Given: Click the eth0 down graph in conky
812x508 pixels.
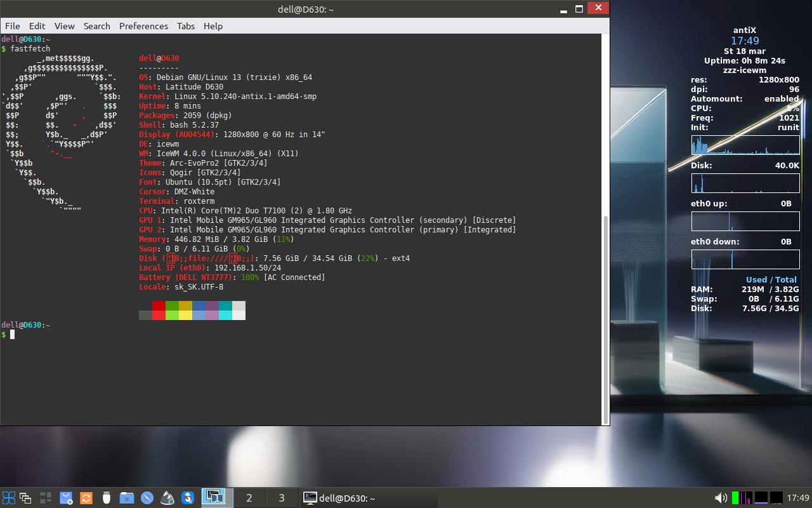Looking at the screenshot, I should tap(745, 259).
